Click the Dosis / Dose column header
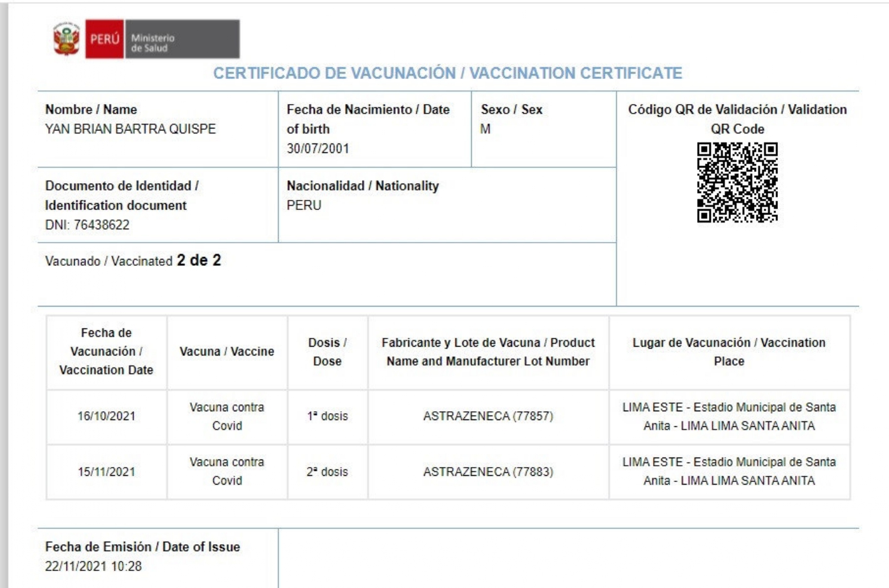Image resolution: width=889 pixels, height=588 pixels. [x=327, y=352]
